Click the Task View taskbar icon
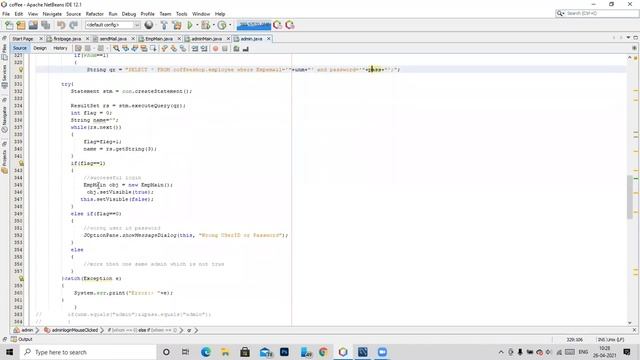Image resolution: width=640 pixels, height=360 pixels. 185,352
